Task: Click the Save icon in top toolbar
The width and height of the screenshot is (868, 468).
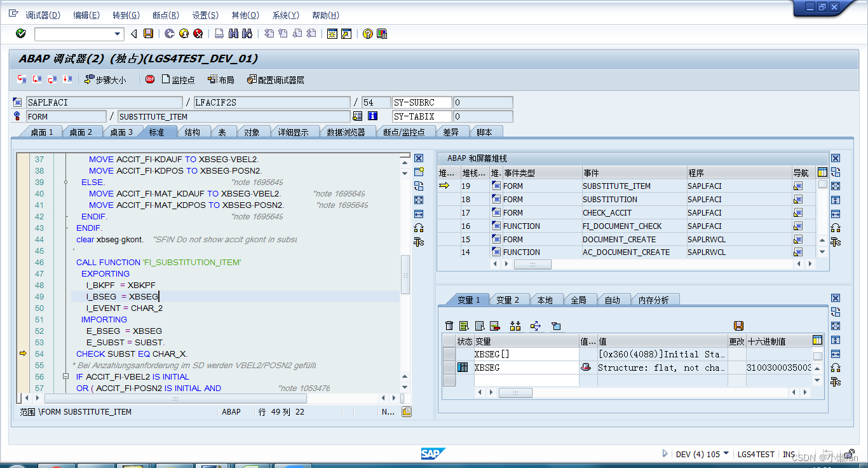Action: point(148,34)
